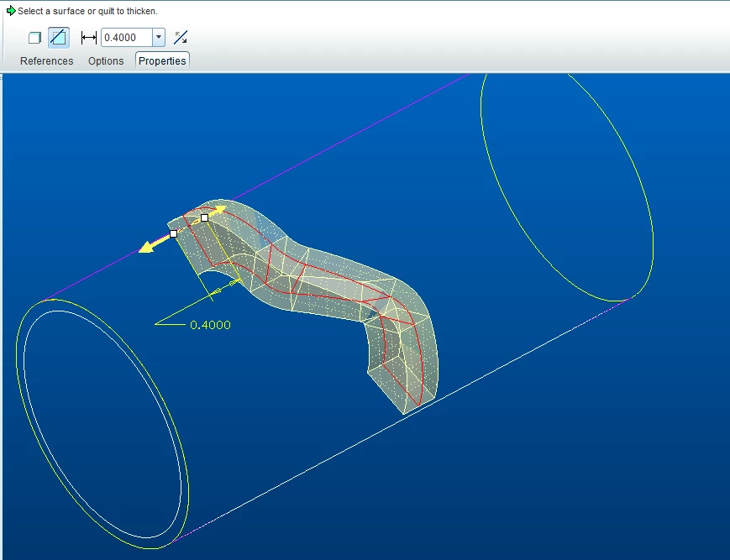Select the fill with solid material option

click(x=35, y=38)
